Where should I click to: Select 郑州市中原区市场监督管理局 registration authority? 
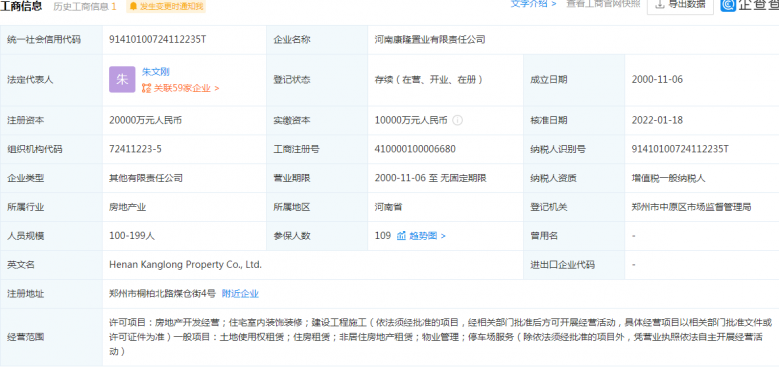(691, 207)
